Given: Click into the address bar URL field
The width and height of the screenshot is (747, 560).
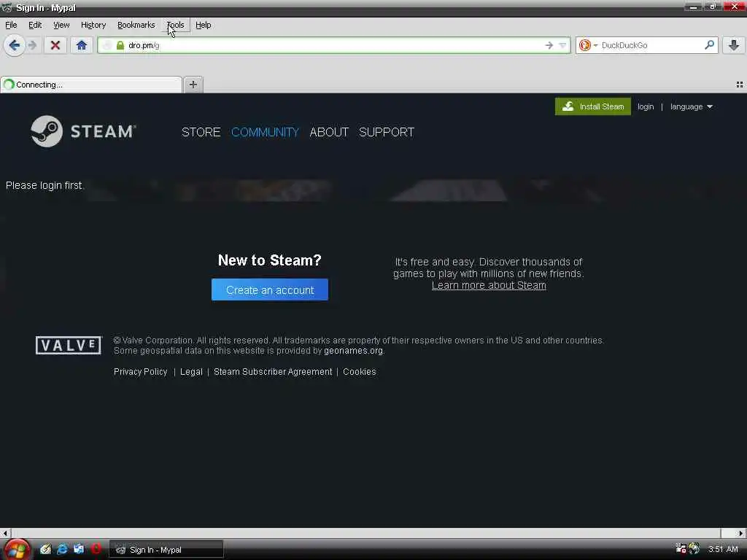Looking at the screenshot, I should click(333, 45).
